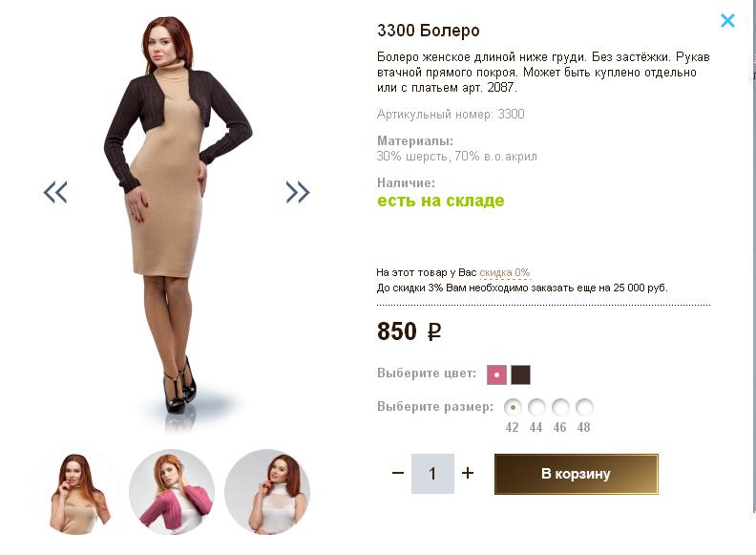Screen dimensions: 756x555
Task: Show the previous product photo
Action: (55, 192)
